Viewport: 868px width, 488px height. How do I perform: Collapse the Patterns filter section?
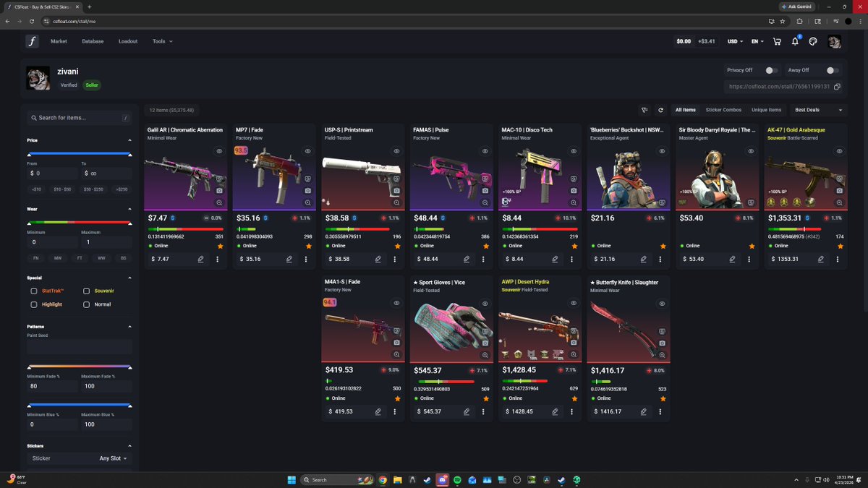pos(129,327)
